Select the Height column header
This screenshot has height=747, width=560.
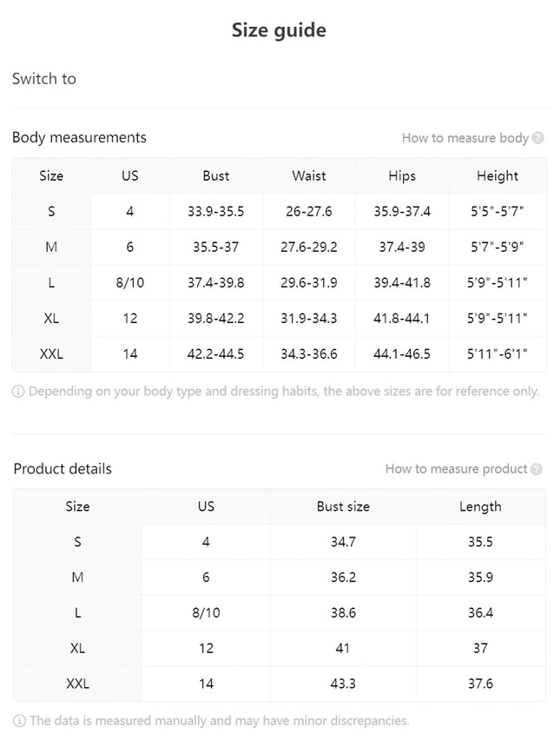(x=497, y=175)
